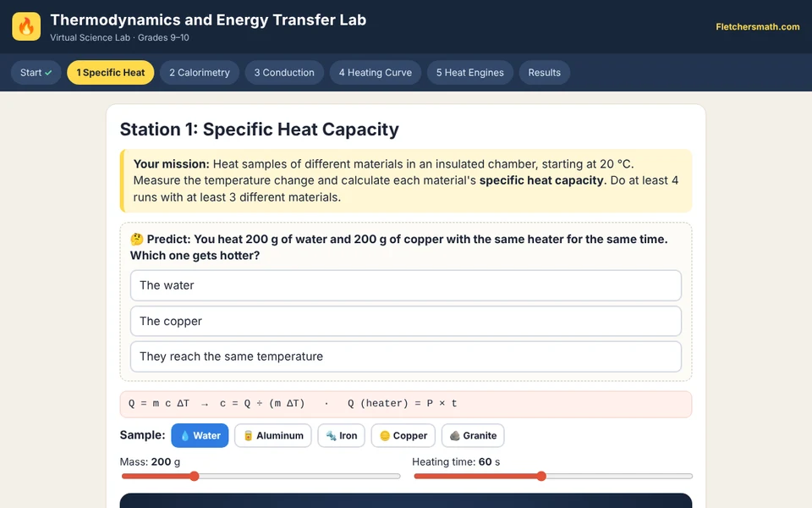The height and width of the screenshot is (508, 812).
Task: Select the Aluminum sample button
Action: pyautogui.click(x=273, y=436)
